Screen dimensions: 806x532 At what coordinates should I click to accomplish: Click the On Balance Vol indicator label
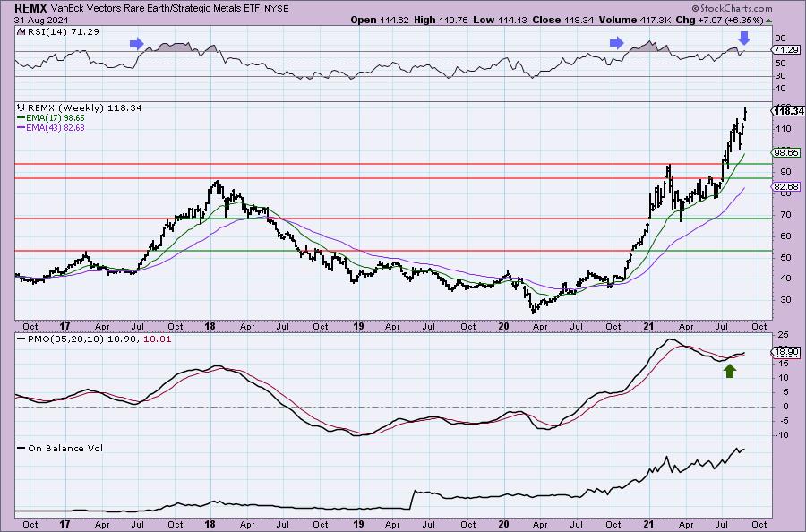tap(65, 448)
